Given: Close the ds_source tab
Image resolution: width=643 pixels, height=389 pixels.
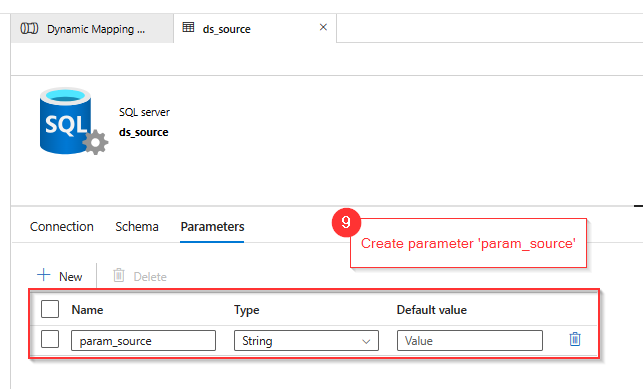Looking at the screenshot, I should 323,27.
